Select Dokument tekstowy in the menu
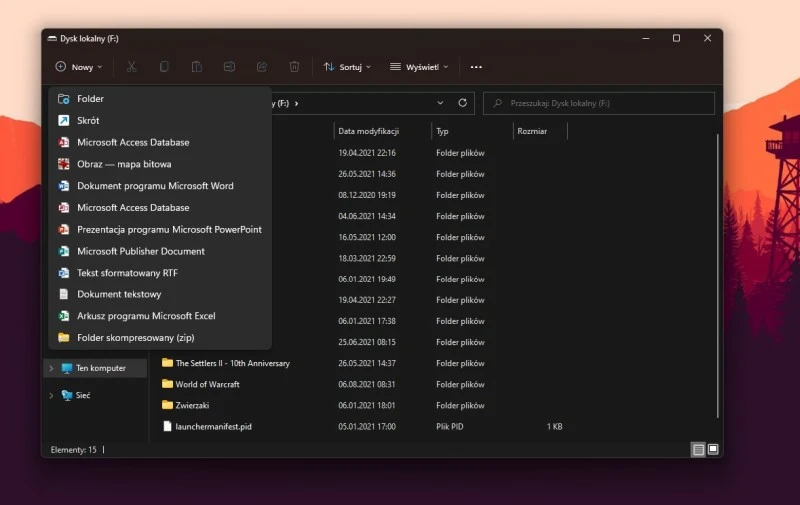 (119, 294)
